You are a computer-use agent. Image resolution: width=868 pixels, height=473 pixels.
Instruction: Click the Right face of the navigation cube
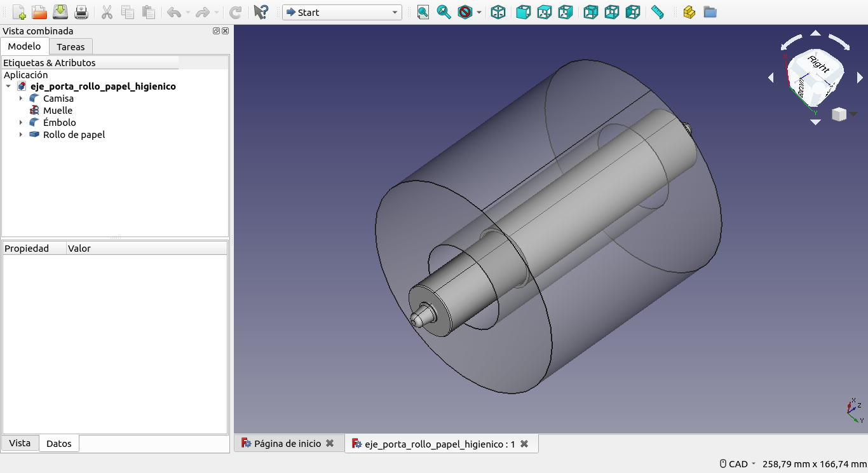click(x=817, y=65)
